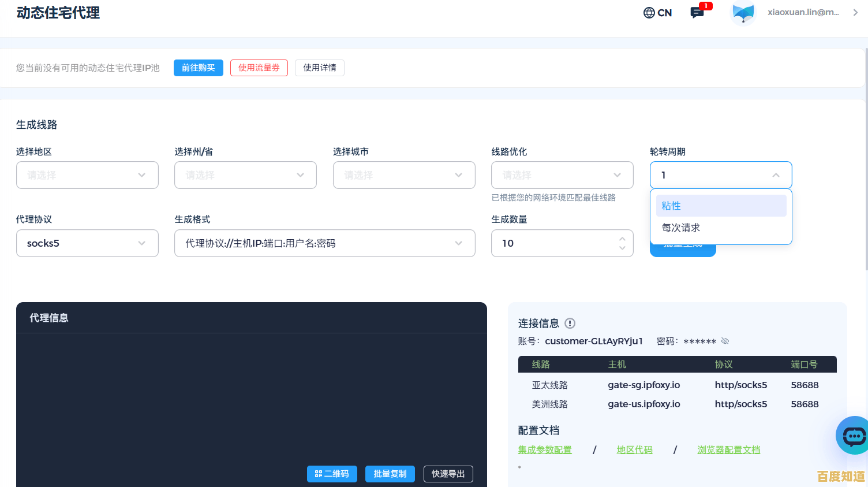Open the message notification icon with red badge

pyautogui.click(x=697, y=12)
